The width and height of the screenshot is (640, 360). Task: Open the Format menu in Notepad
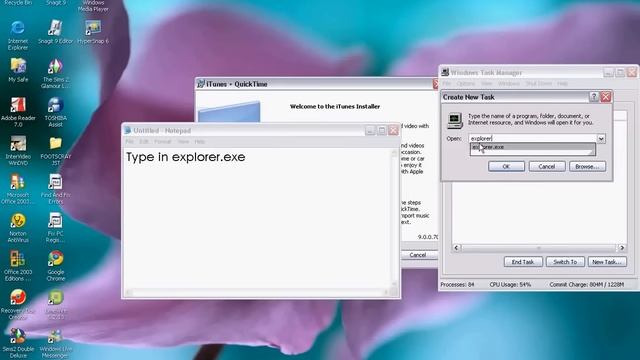pyautogui.click(x=162, y=142)
